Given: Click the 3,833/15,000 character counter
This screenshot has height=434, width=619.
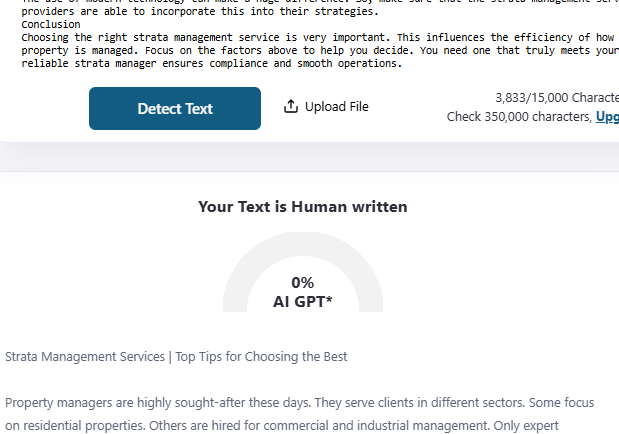Looking at the screenshot, I should (x=556, y=98).
